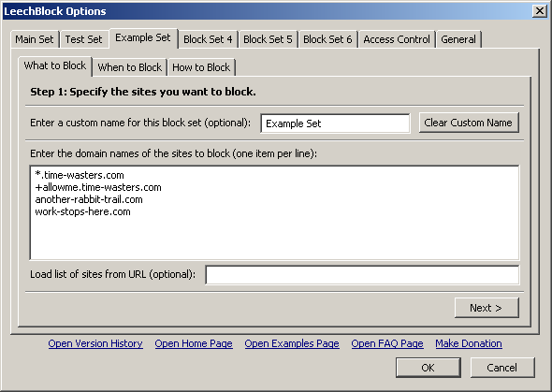Screen dimensions: 552x392
Task: Click the Open FAQ Page link
Action: click(387, 343)
